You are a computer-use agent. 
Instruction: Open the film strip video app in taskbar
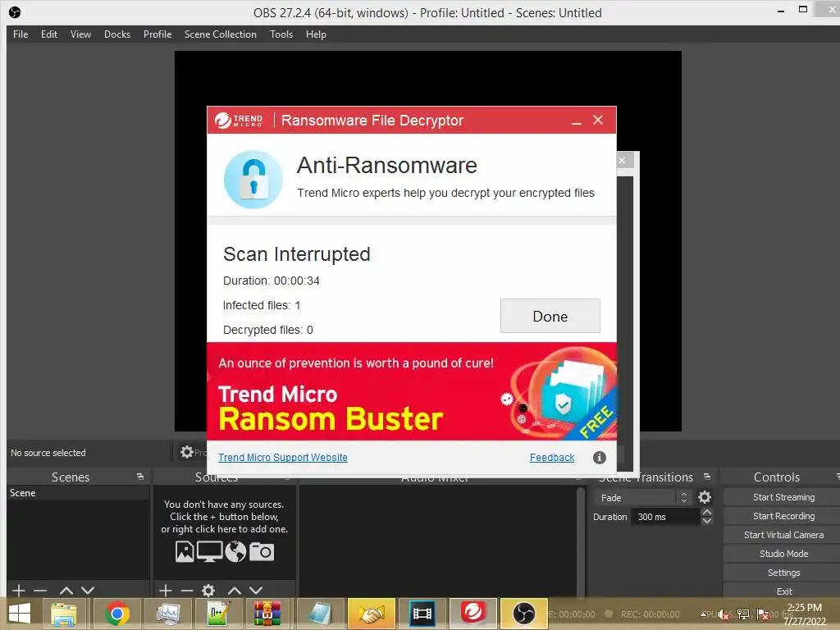coord(422,614)
